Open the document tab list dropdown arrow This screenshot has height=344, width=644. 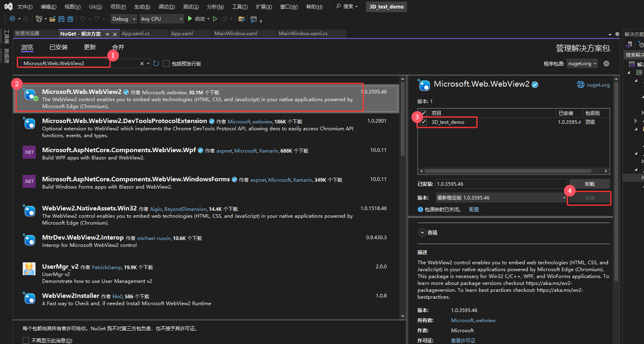[610, 34]
